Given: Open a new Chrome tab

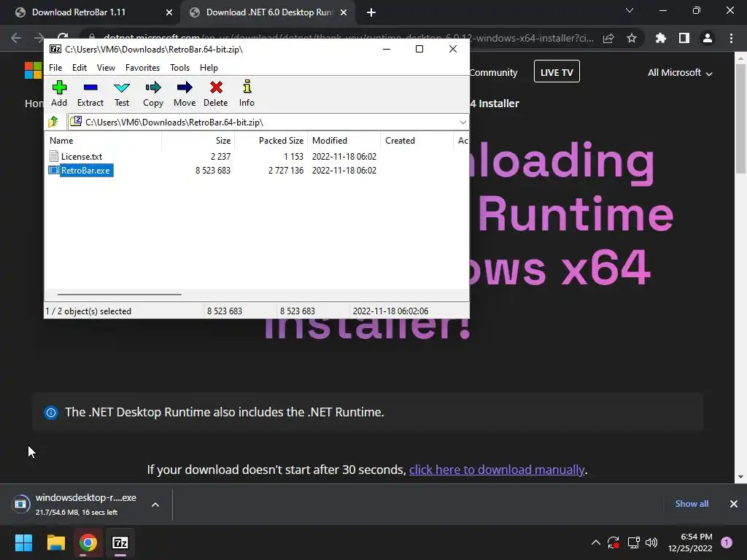Looking at the screenshot, I should click(x=371, y=13).
